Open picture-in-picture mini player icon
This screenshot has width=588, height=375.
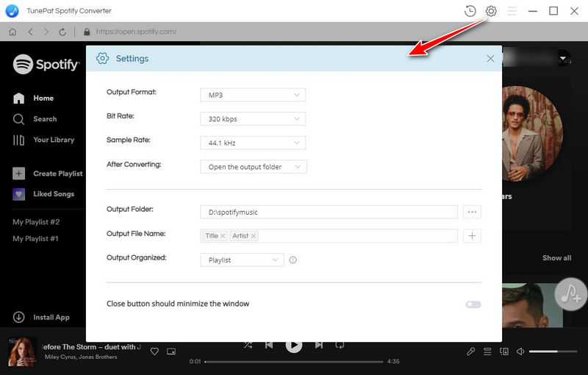coord(171,351)
